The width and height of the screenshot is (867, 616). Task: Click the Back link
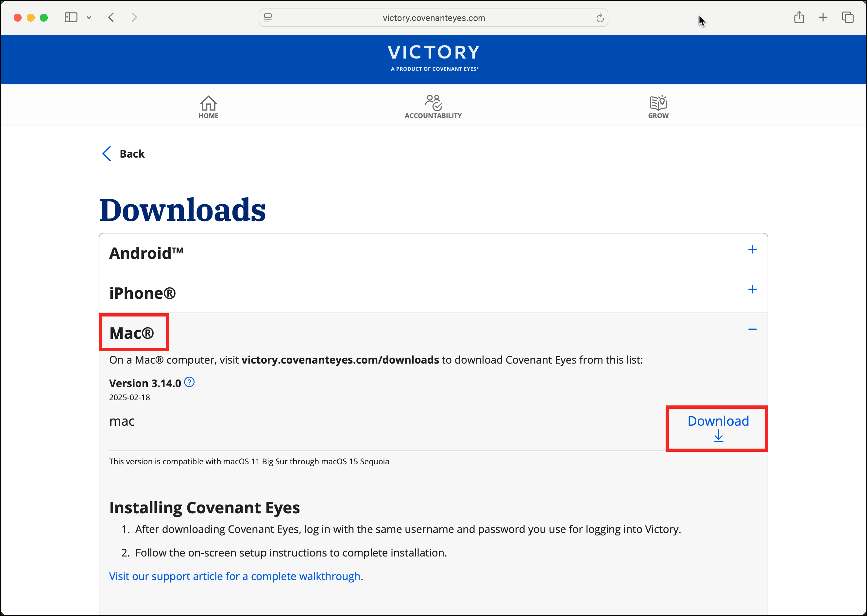point(124,154)
